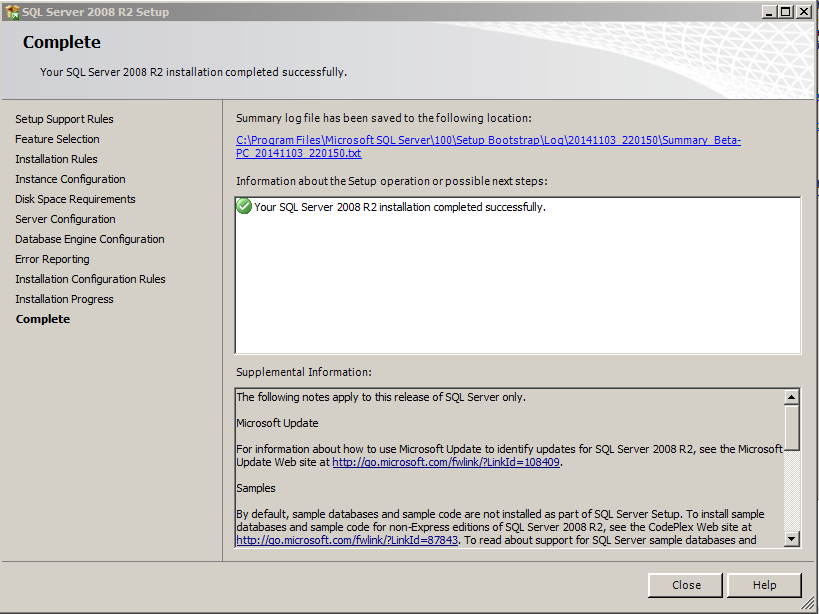
Task: Open the Microsoft Update LinkId=108409 link
Action: (x=446, y=462)
